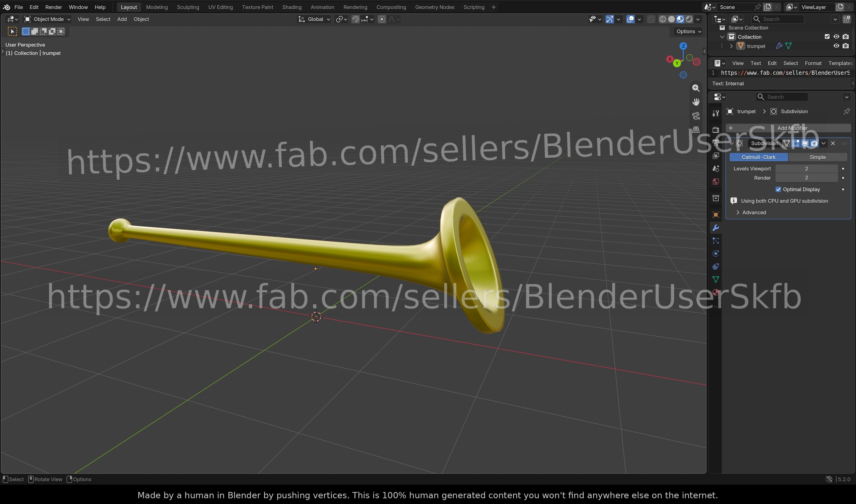Screen dimensions: 856x504
Task: Open the Object properties tab orange square icon
Action: [x=716, y=215]
